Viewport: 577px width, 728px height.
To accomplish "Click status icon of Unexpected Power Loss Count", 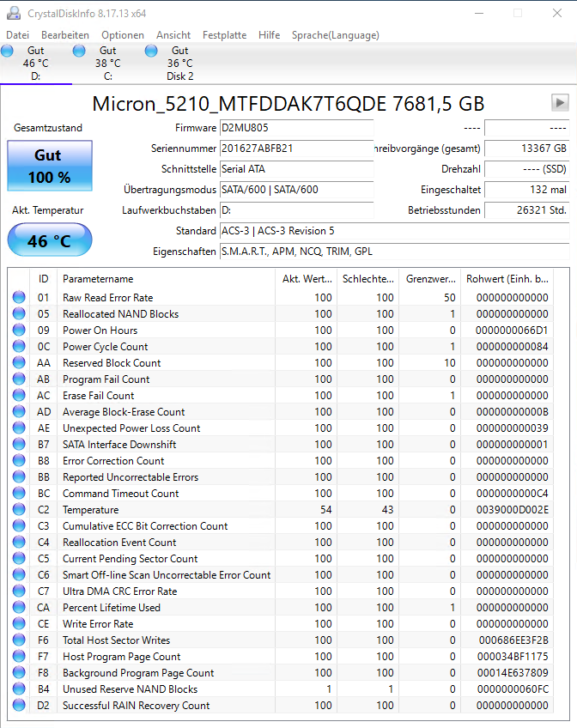I will pyautogui.click(x=19, y=428).
